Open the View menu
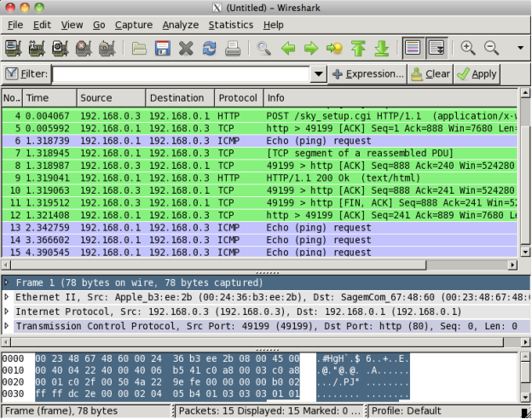This screenshot has height=419, width=532. tap(72, 25)
